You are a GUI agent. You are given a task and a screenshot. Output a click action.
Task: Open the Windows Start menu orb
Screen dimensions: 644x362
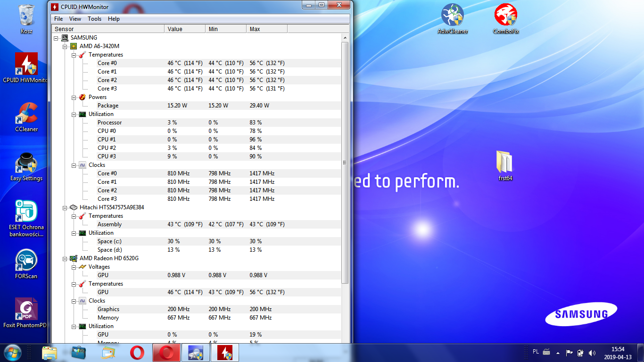(12, 353)
